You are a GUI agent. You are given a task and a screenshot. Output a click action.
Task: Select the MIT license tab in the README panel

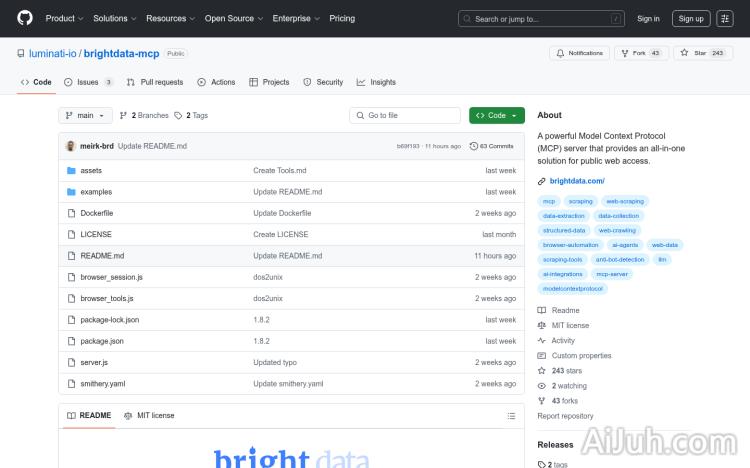(149, 416)
